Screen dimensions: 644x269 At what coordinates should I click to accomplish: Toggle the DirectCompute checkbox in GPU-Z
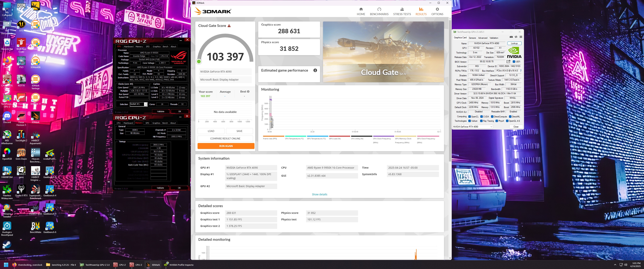coord(492,116)
